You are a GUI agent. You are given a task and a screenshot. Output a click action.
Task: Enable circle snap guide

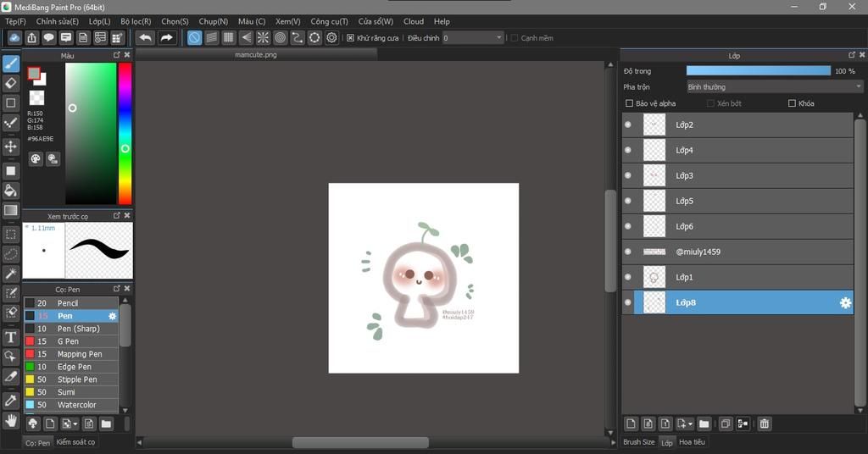(x=280, y=37)
